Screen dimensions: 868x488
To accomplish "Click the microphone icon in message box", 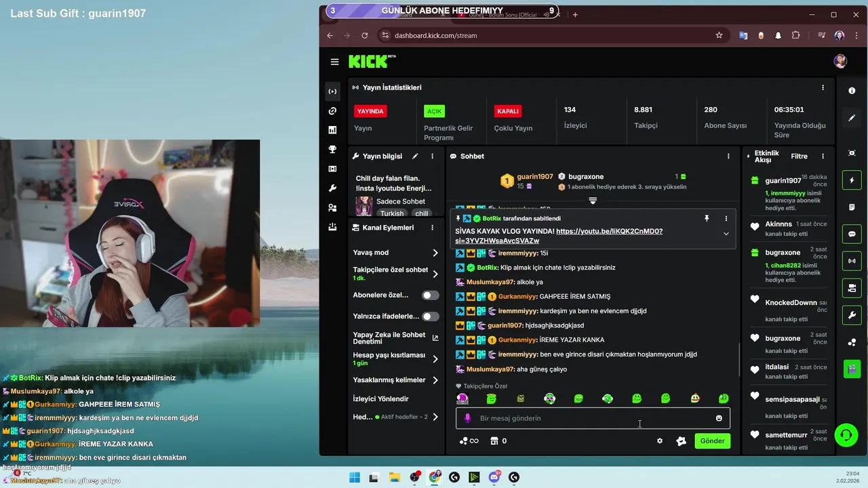I will [467, 418].
